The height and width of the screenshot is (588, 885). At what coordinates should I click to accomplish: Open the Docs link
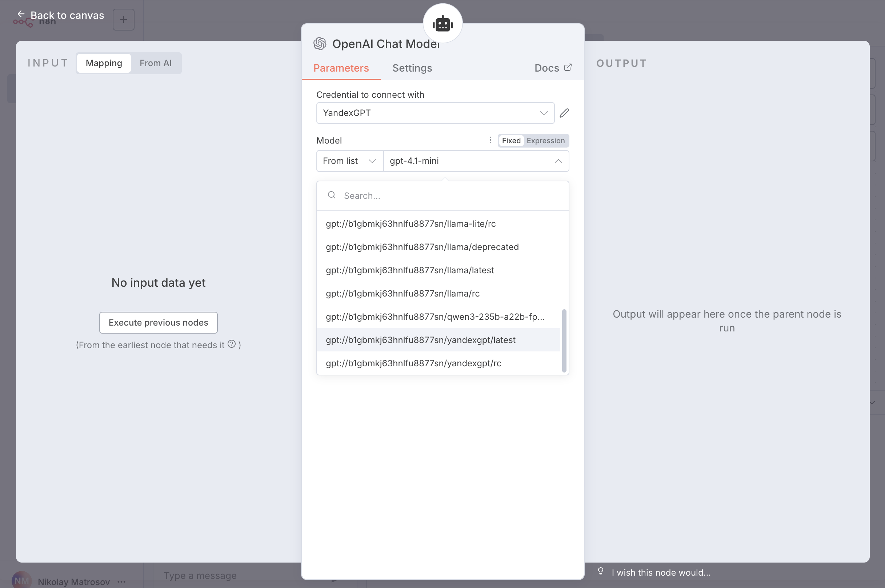pyautogui.click(x=553, y=68)
